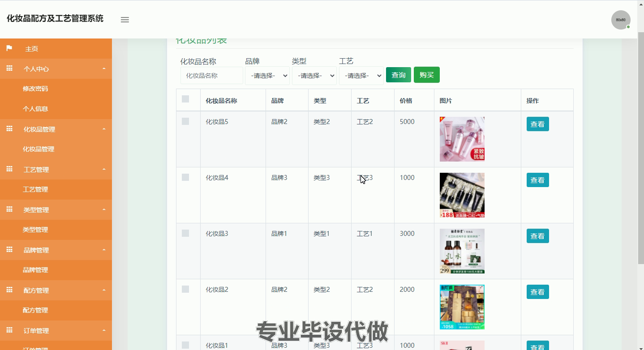The height and width of the screenshot is (350, 644).
Task: Click the grid icon beside 品牌管理 header
Action: click(9, 250)
